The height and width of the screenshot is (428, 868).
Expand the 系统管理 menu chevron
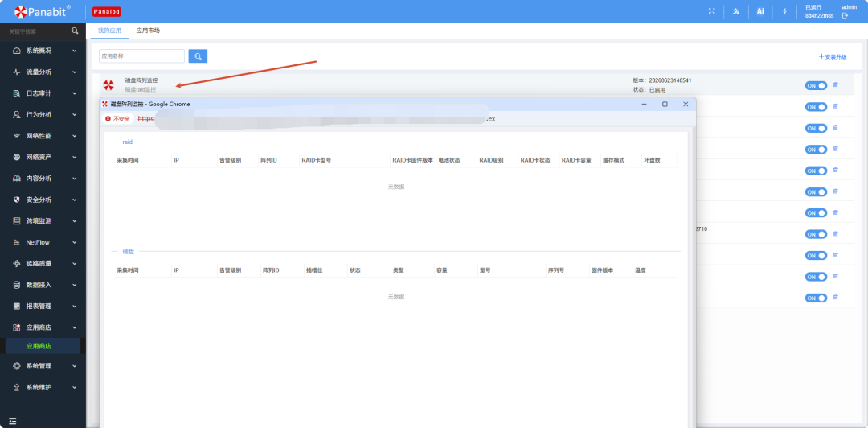click(74, 366)
